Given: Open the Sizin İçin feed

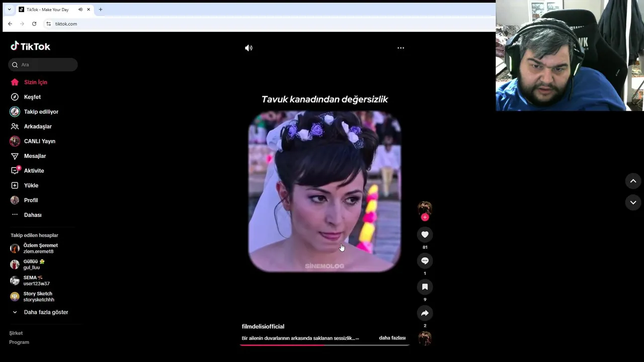Looking at the screenshot, I should pyautogui.click(x=29, y=82).
